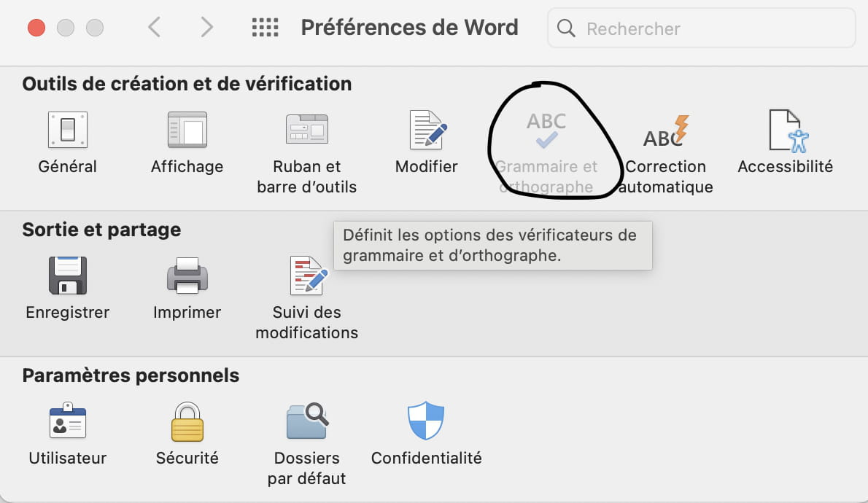Screen dimensions: 868x503
Task: Open the Affichage preferences icon
Action: point(187,130)
